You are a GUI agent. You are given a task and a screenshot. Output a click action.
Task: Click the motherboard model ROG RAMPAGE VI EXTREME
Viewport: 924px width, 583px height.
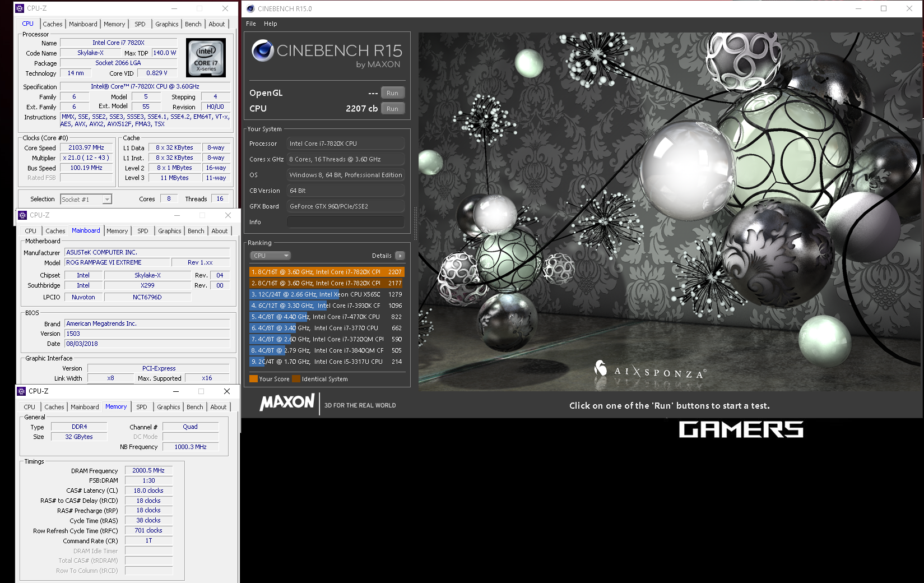(x=117, y=262)
